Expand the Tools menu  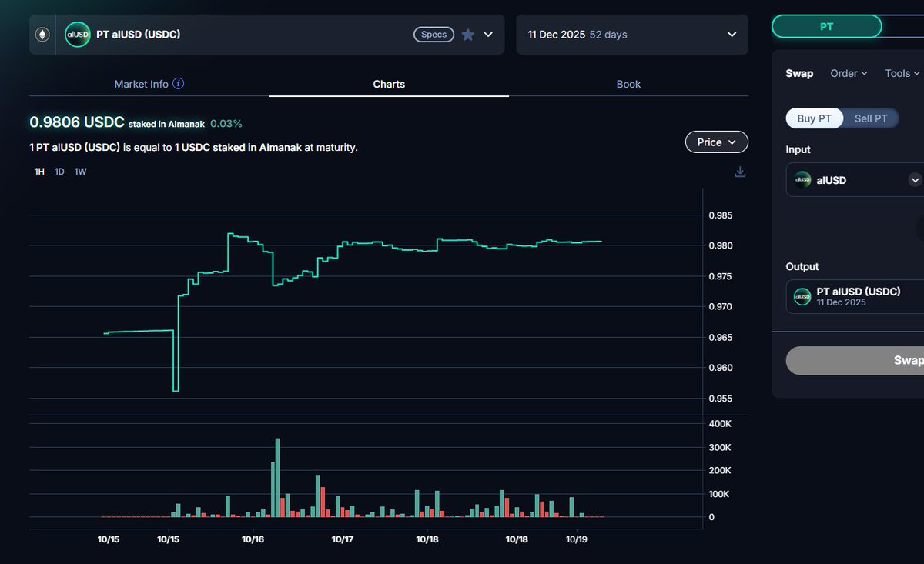(x=902, y=73)
